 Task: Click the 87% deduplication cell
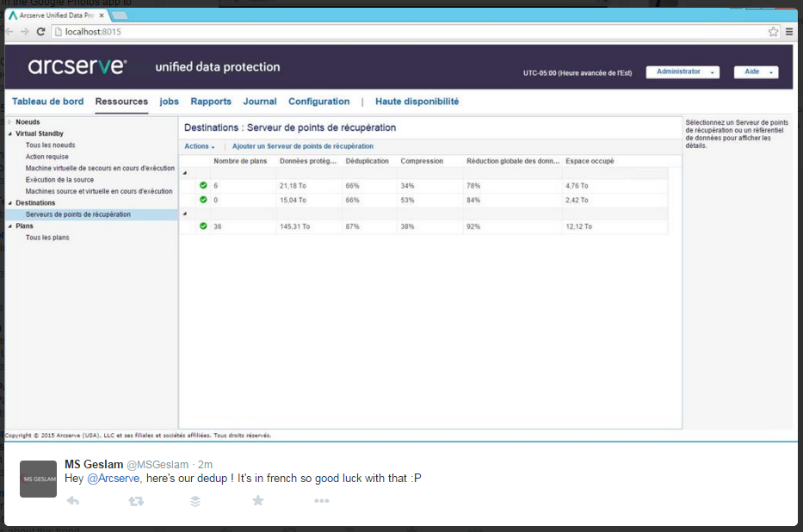click(x=352, y=226)
